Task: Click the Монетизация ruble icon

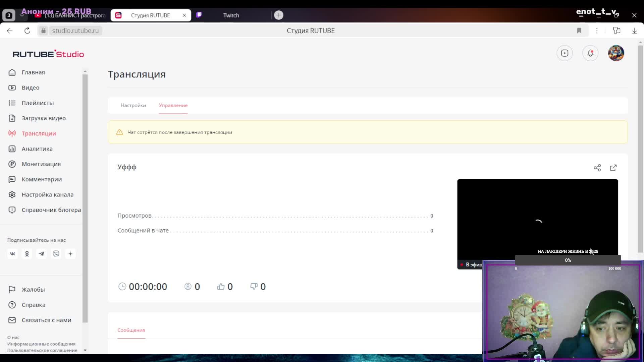Action: (x=12, y=164)
